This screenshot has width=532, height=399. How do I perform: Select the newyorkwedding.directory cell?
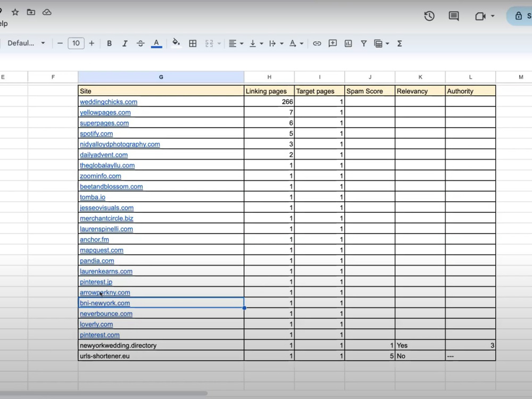tap(161, 345)
